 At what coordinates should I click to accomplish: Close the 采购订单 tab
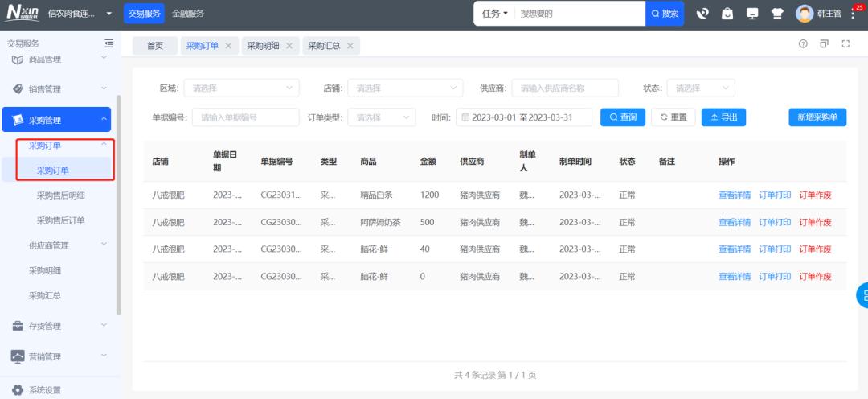228,46
